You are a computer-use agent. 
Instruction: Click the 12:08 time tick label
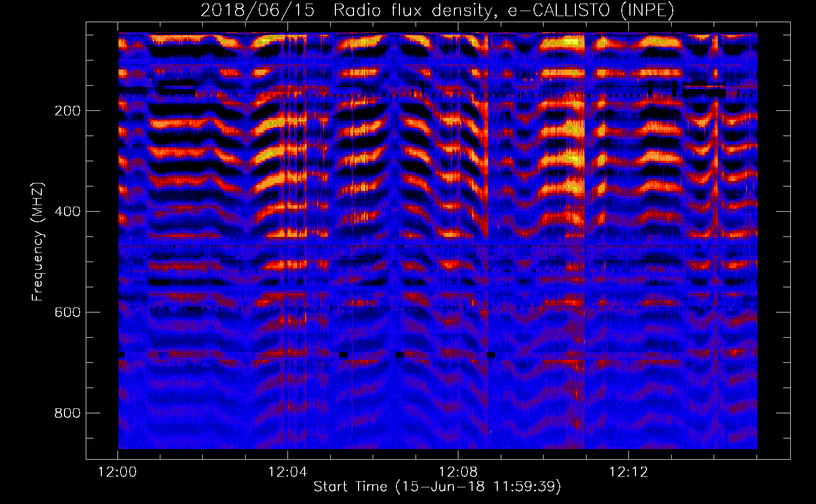click(x=458, y=472)
